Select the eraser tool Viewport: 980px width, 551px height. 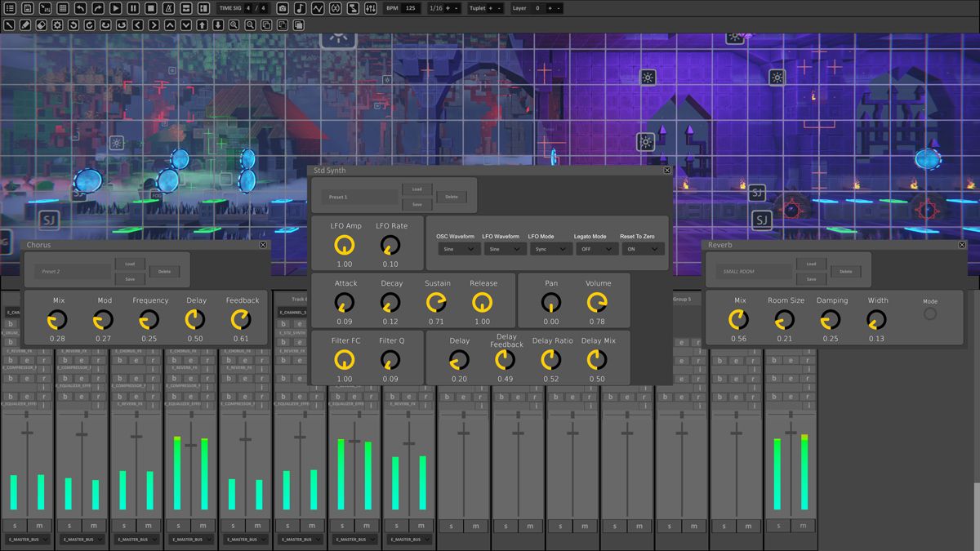point(41,24)
